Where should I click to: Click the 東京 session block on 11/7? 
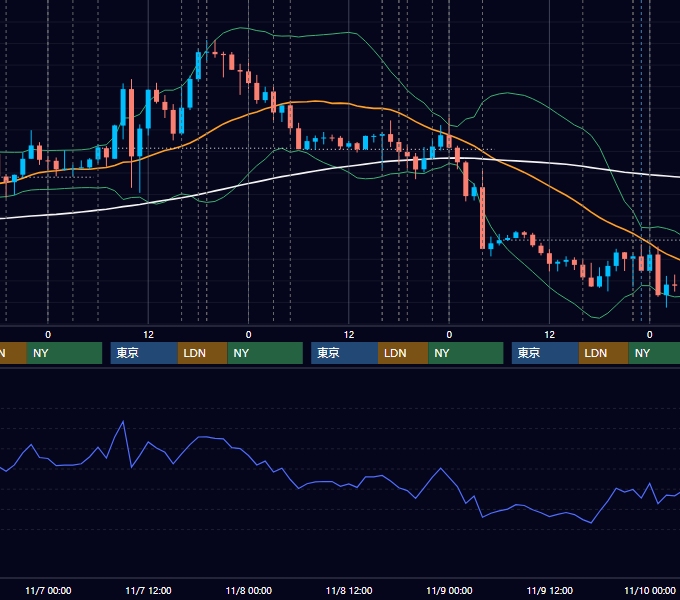[144, 353]
